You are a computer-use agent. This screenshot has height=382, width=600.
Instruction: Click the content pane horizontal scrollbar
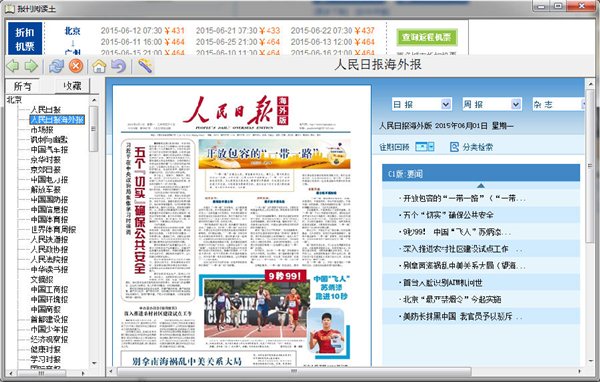tap(294, 371)
